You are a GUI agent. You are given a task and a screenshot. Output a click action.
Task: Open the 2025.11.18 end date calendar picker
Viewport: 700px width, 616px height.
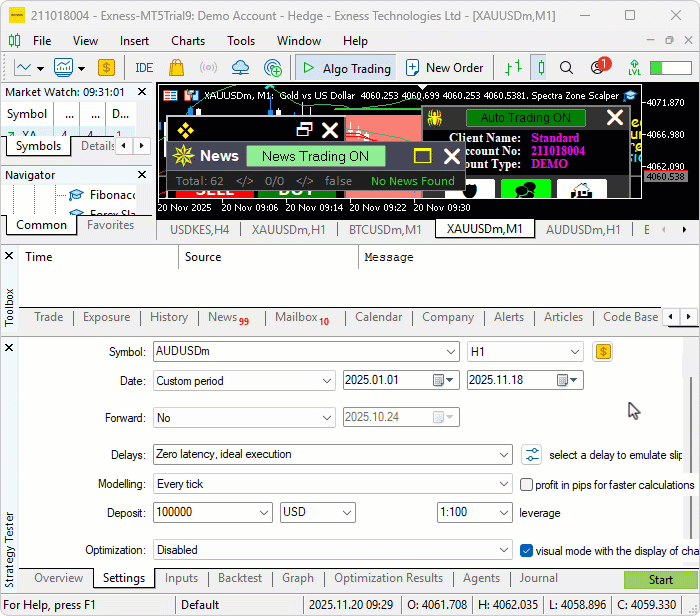567,380
